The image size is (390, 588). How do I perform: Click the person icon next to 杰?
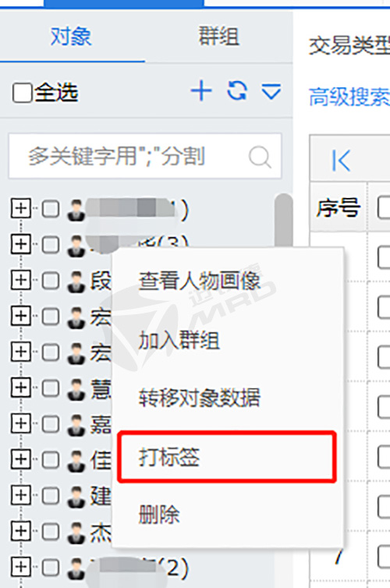click(x=76, y=533)
